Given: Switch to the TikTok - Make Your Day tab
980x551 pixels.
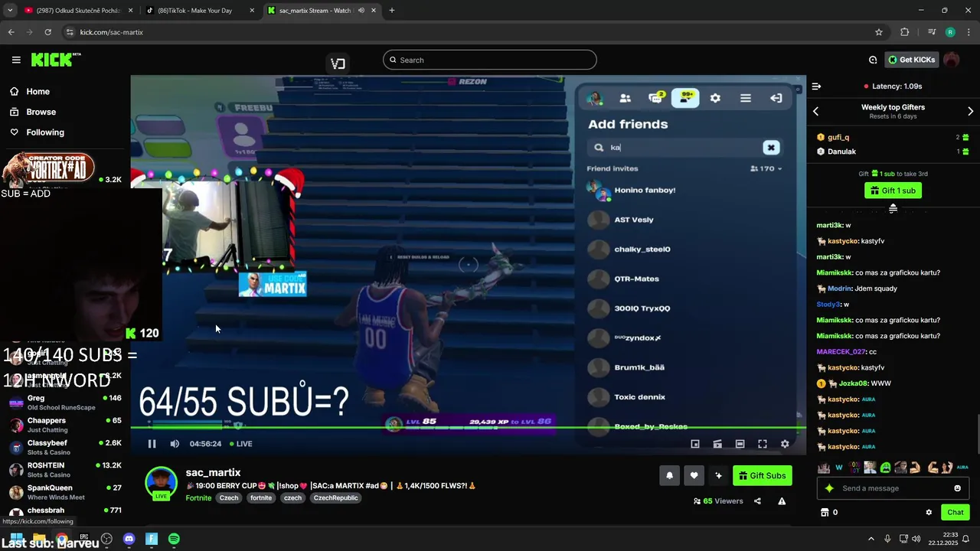Looking at the screenshot, I should 201,11.
